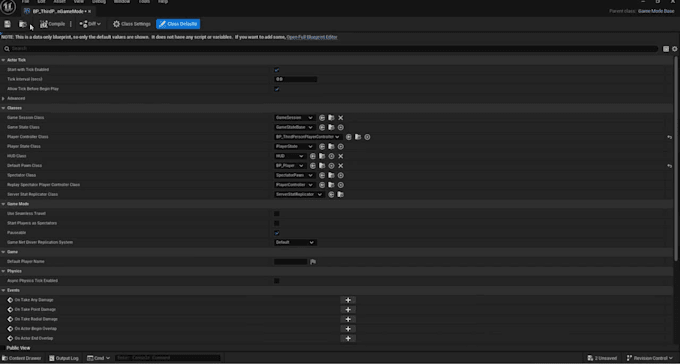Click the property matrix grid icon beside search
Viewport: 680px width, 364px height.
click(x=666, y=49)
